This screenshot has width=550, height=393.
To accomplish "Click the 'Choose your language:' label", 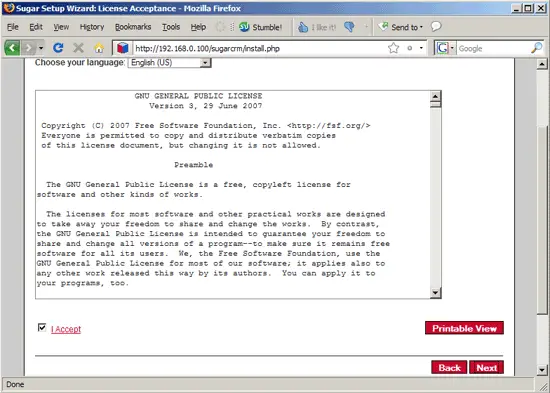I will click(80, 62).
